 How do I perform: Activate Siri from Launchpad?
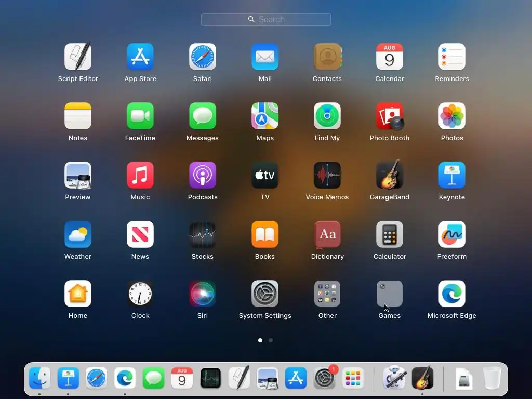point(203,294)
